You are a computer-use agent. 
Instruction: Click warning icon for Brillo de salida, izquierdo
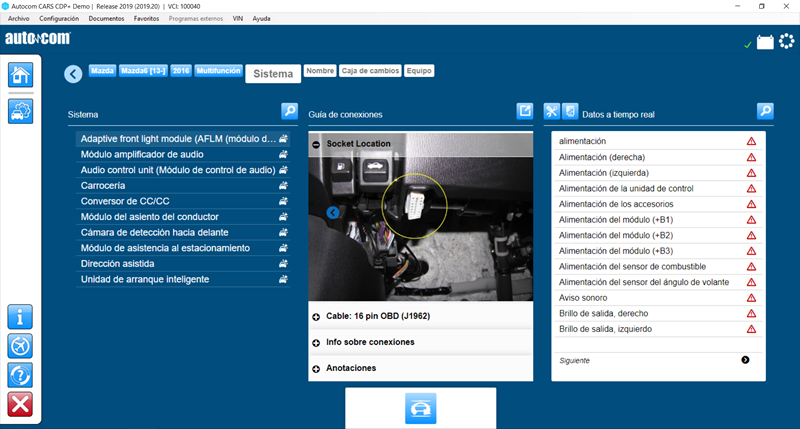click(x=751, y=329)
